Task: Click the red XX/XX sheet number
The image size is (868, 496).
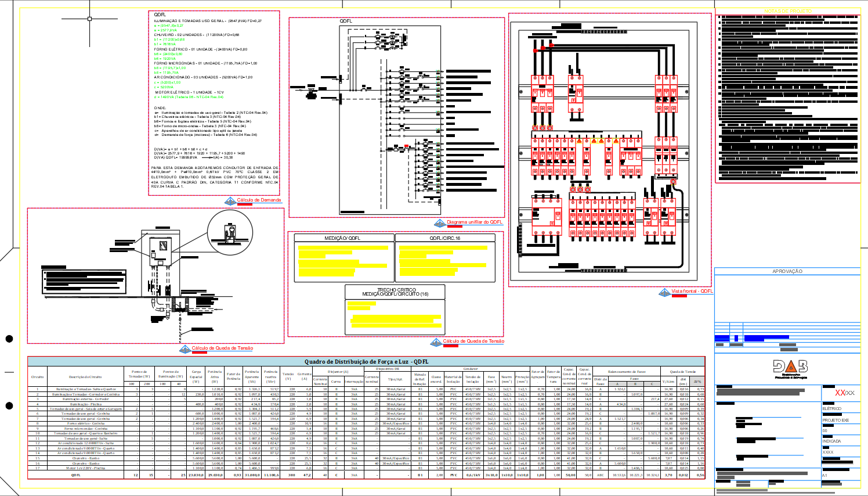Action: tap(844, 393)
